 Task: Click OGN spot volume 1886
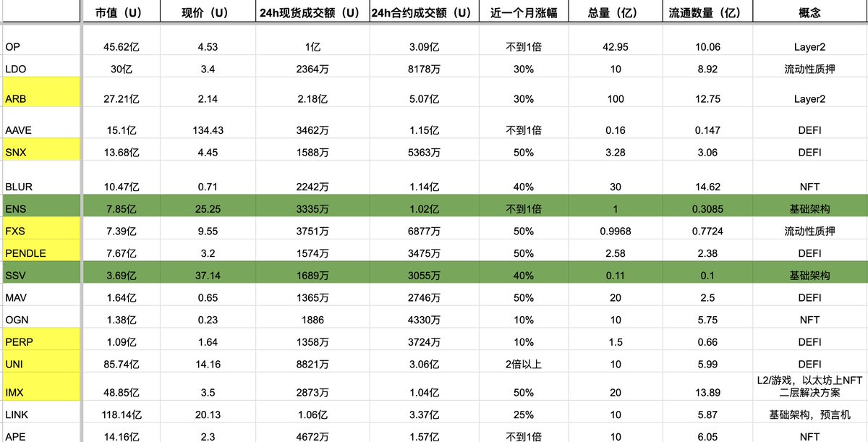(313, 320)
